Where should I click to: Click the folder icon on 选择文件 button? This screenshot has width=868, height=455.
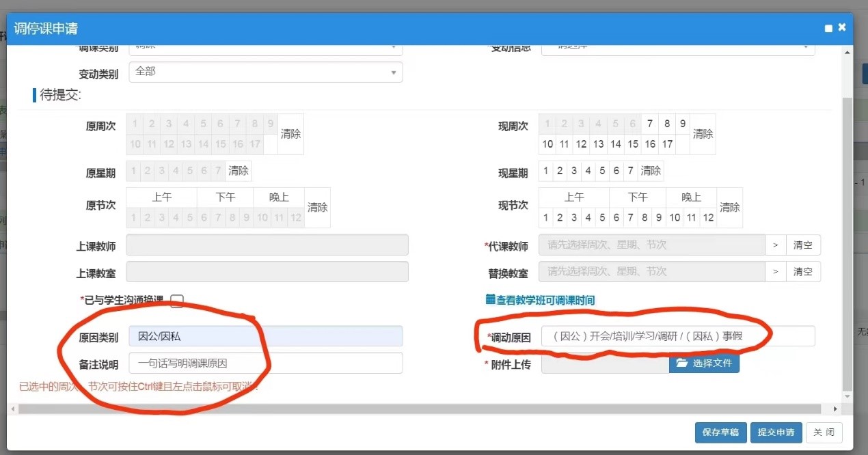coord(681,363)
